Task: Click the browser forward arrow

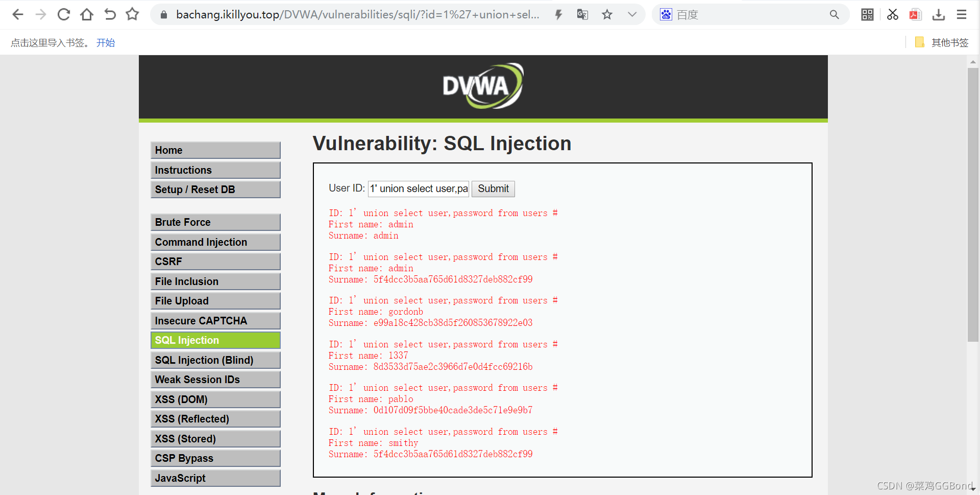Action: [41, 14]
